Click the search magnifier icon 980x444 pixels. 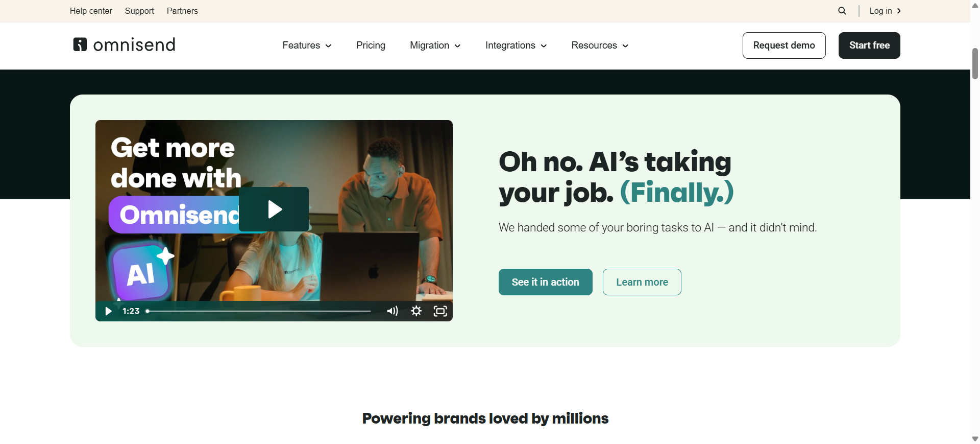pos(842,11)
